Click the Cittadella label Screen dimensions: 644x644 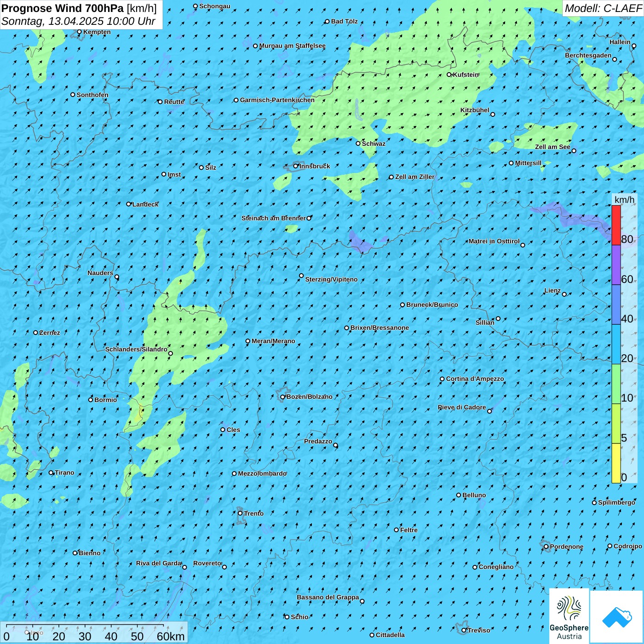pyautogui.click(x=390, y=635)
